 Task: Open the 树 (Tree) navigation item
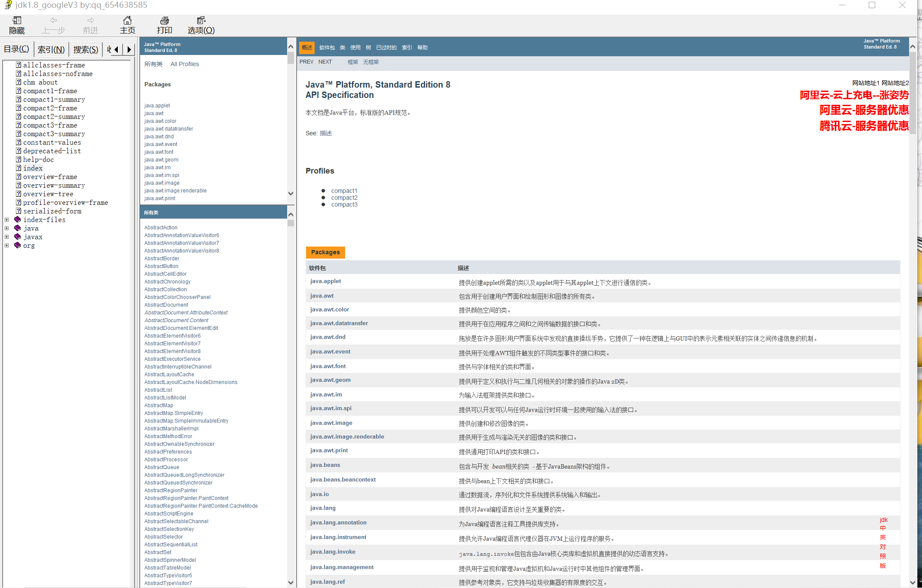[x=368, y=48]
